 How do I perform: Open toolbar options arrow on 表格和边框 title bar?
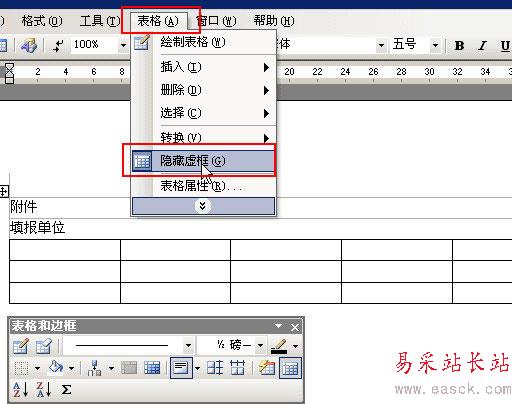point(278,326)
